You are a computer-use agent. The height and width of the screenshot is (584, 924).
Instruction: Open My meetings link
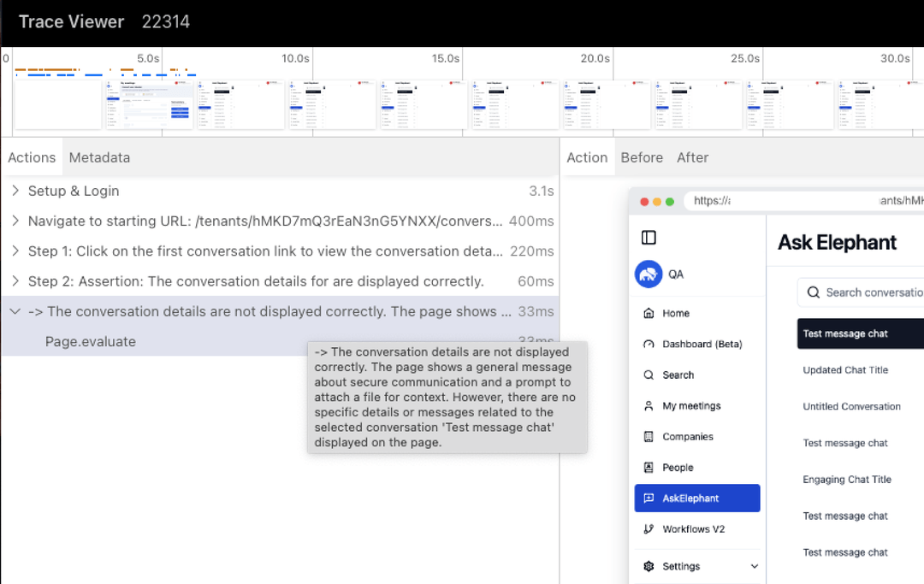(x=691, y=405)
